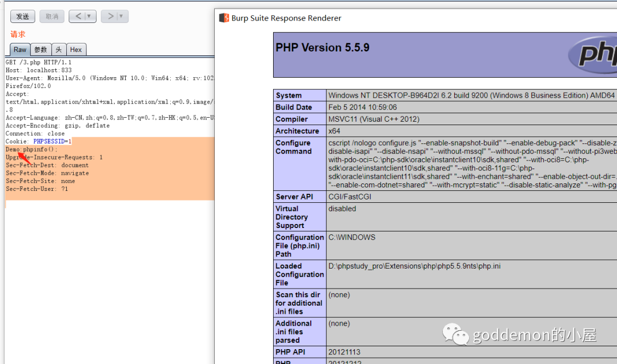Go forward with the > history arrow

tap(110, 16)
